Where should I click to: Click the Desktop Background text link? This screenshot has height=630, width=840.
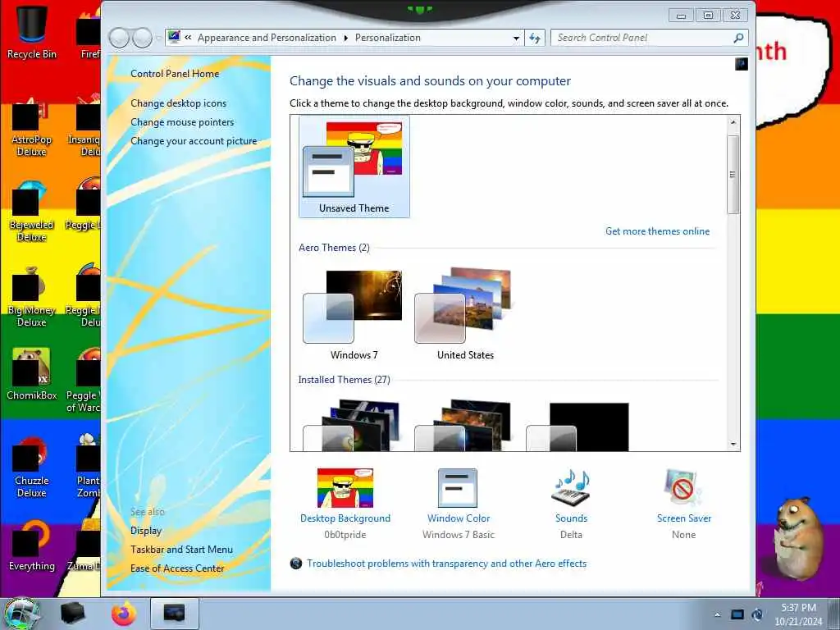[x=345, y=518]
